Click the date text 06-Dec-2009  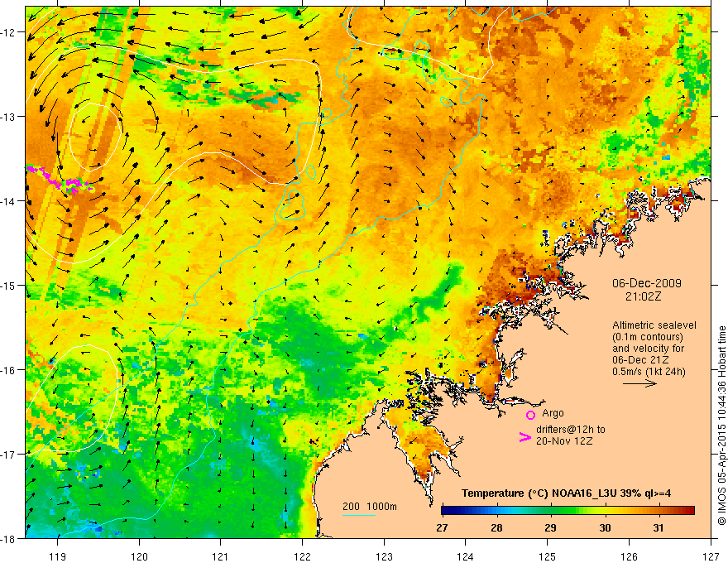(647, 283)
